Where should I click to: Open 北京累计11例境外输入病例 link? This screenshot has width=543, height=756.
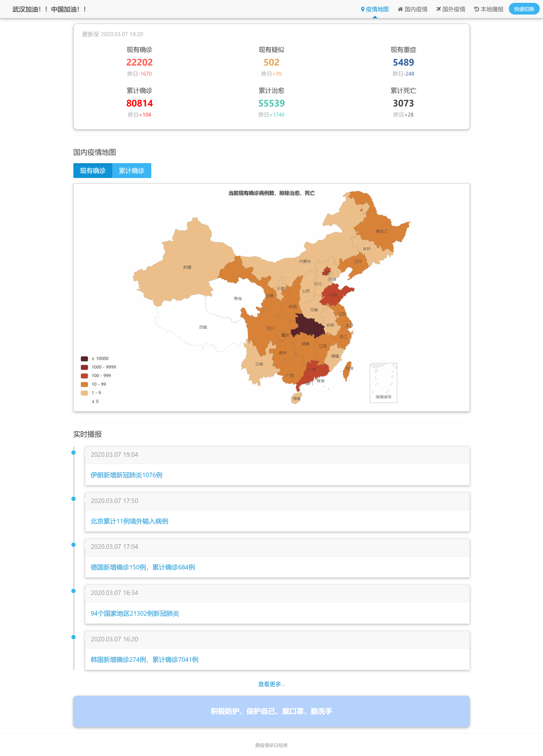pos(129,521)
